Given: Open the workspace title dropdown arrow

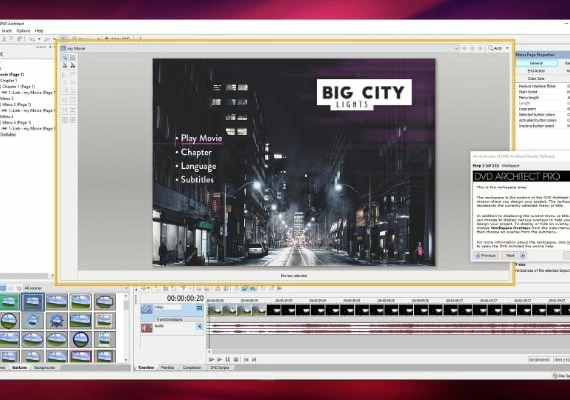Looking at the screenshot, I should coord(456,48).
